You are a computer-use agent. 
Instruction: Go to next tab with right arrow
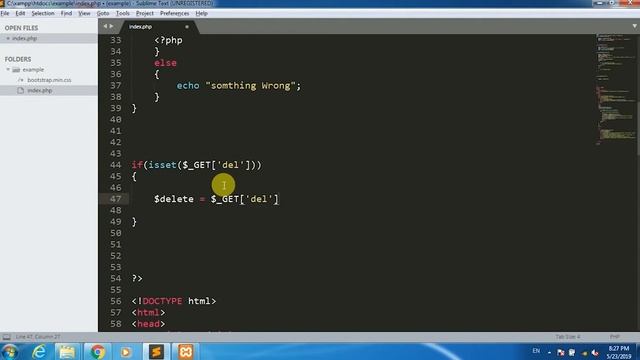click(111, 26)
